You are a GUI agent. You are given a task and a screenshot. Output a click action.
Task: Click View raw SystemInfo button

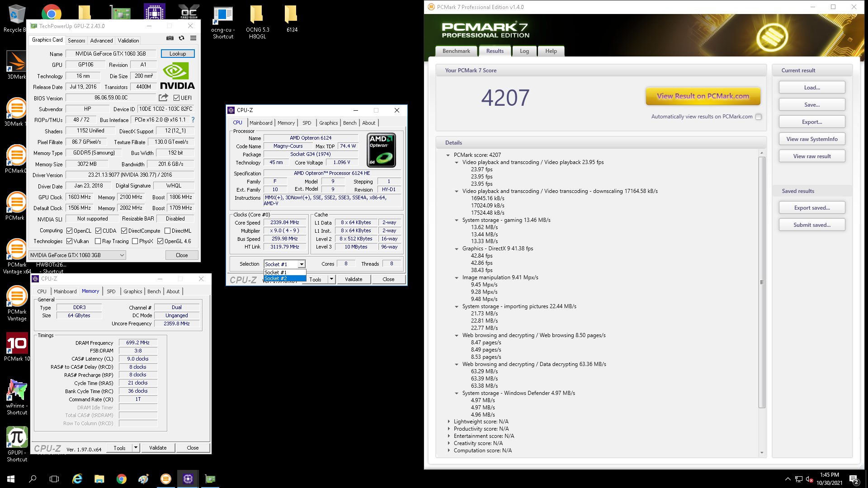(812, 139)
